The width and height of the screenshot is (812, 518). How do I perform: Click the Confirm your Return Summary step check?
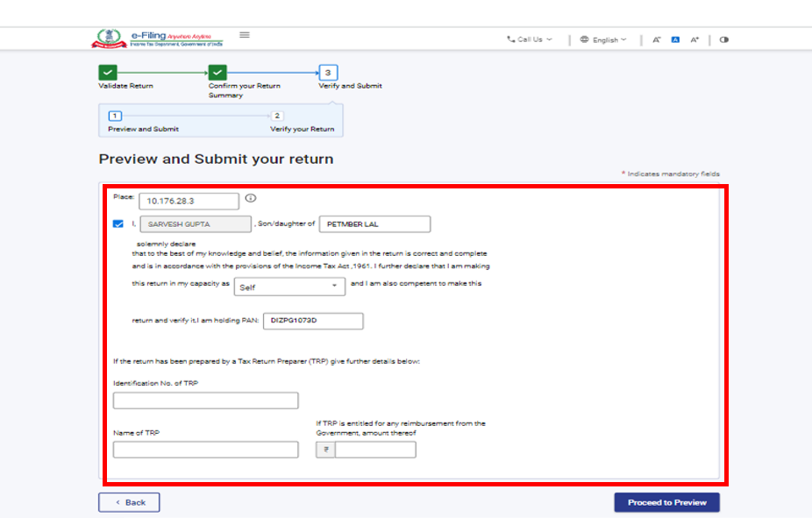click(217, 73)
